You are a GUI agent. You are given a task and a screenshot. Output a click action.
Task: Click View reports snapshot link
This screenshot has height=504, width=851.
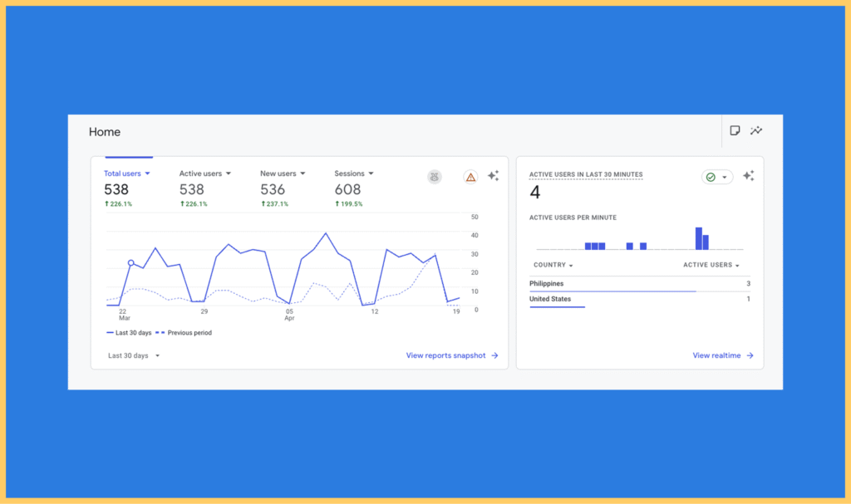tap(452, 356)
